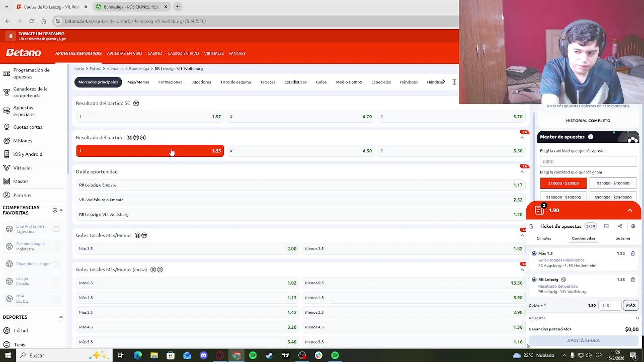Collapse the Goles totales Más/Menos market
Image resolution: width=644 pixels, height=362 pixels.
click(522, 235)
